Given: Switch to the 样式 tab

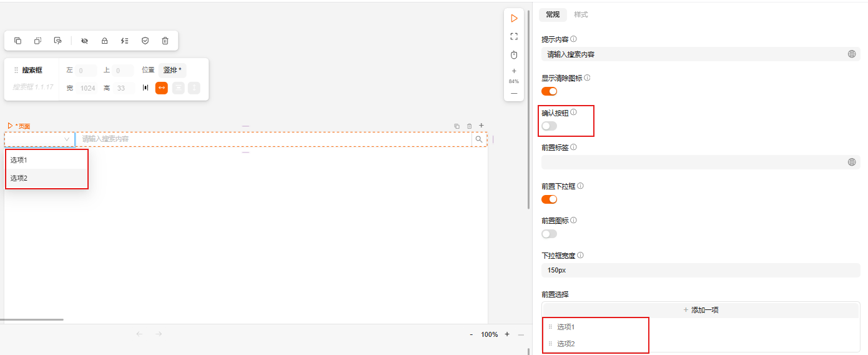Looking at the screenshot, I should (x=581, y=15).
